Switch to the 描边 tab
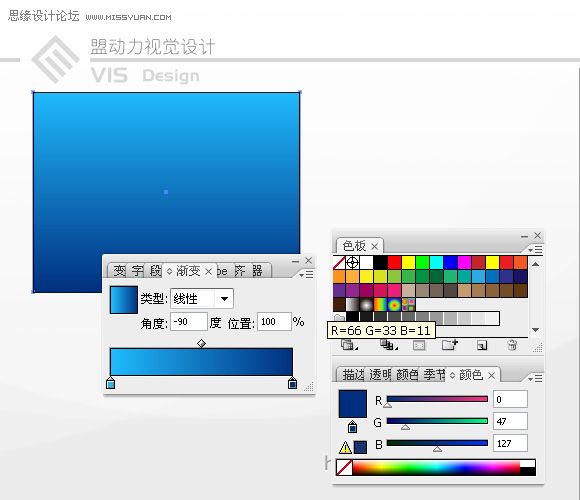The height and width of the screenshot is (500, 580). point(353,375)
